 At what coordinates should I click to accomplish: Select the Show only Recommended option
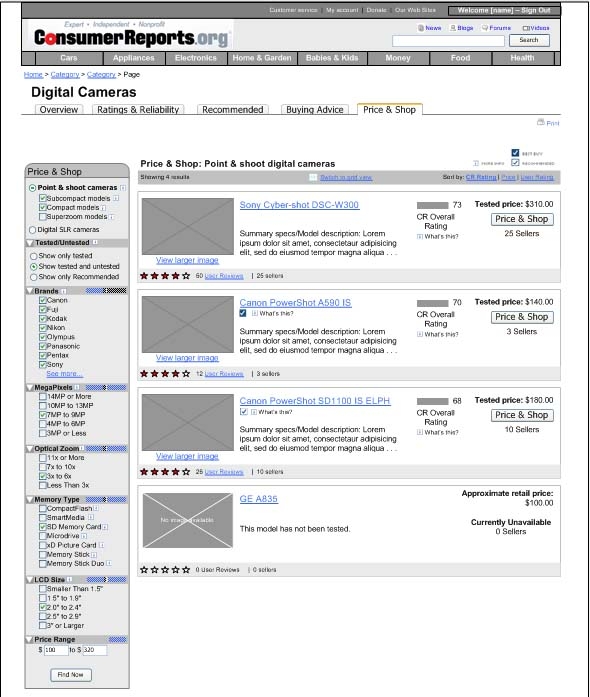click(x=33, y=277)
